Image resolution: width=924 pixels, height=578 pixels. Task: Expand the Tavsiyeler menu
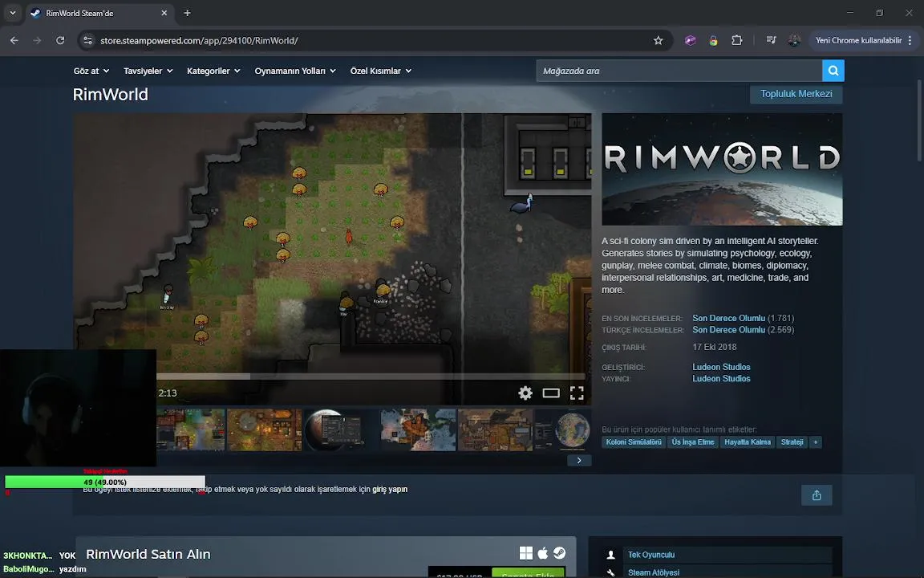(148, 71)
